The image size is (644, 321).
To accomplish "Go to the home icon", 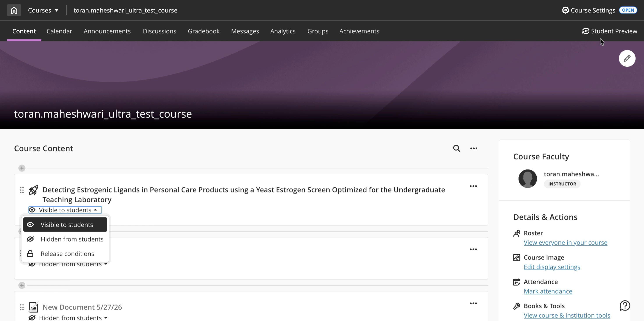I will [x=14, y=10].
